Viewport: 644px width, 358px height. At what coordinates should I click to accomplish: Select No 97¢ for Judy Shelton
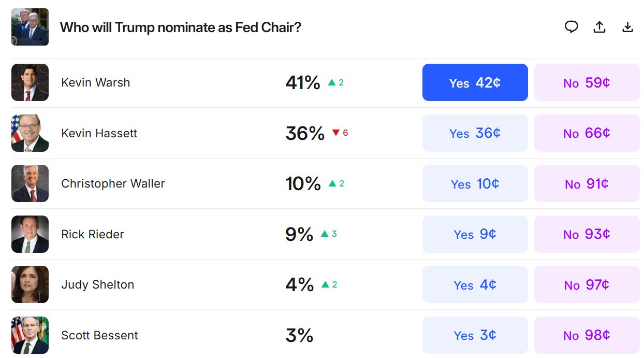click(x=587, y=284)
